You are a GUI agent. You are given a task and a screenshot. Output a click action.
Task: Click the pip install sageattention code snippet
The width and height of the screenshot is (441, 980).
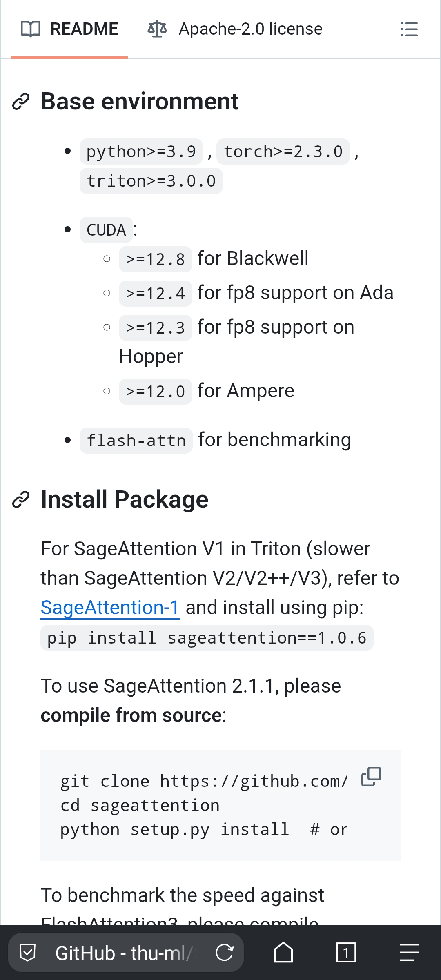pos(207,638)
